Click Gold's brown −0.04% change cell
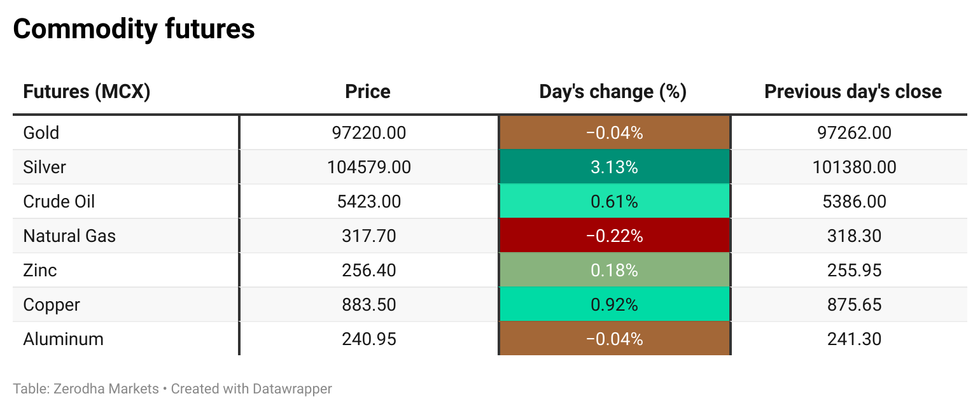The image size is (980, 410). tap(614, 133)
